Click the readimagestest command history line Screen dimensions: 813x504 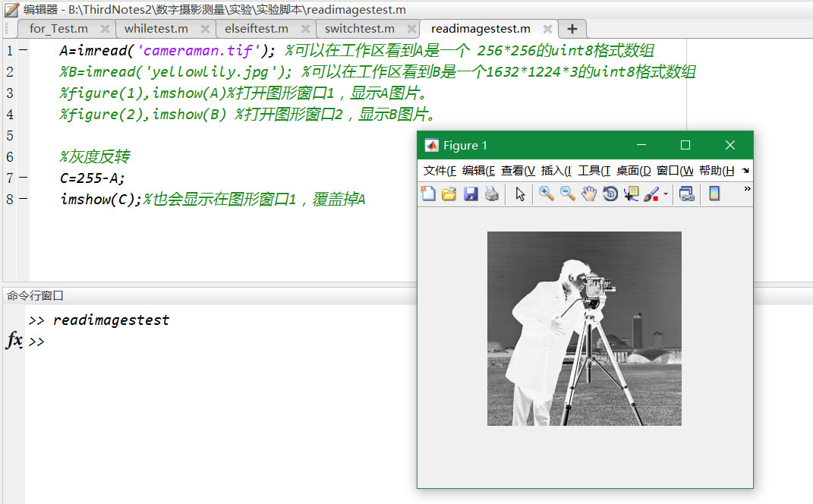pyautogui.click(x=111, y=320)
